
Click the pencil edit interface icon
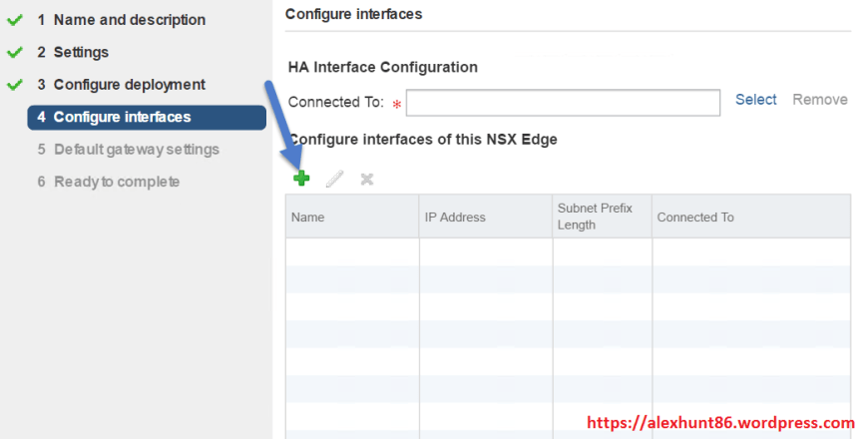coord(334,179)
